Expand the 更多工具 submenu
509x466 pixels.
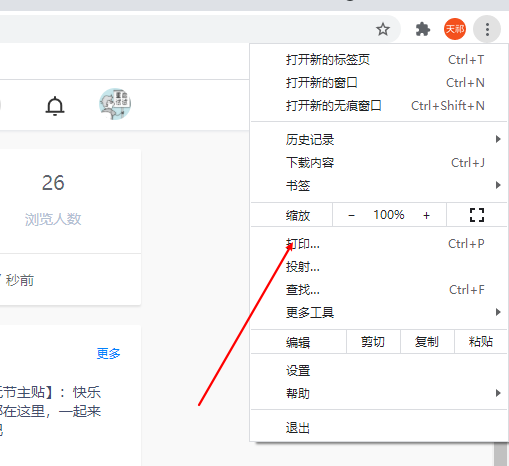(379, 313)
